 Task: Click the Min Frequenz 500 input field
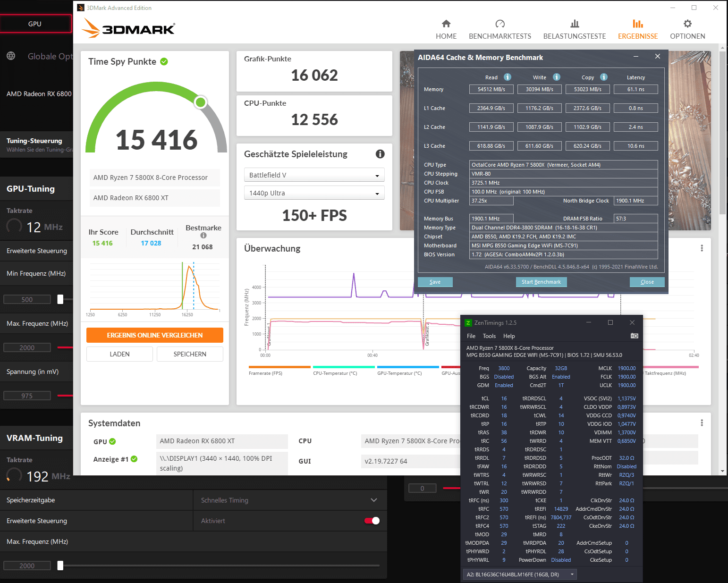pos(27,299)
